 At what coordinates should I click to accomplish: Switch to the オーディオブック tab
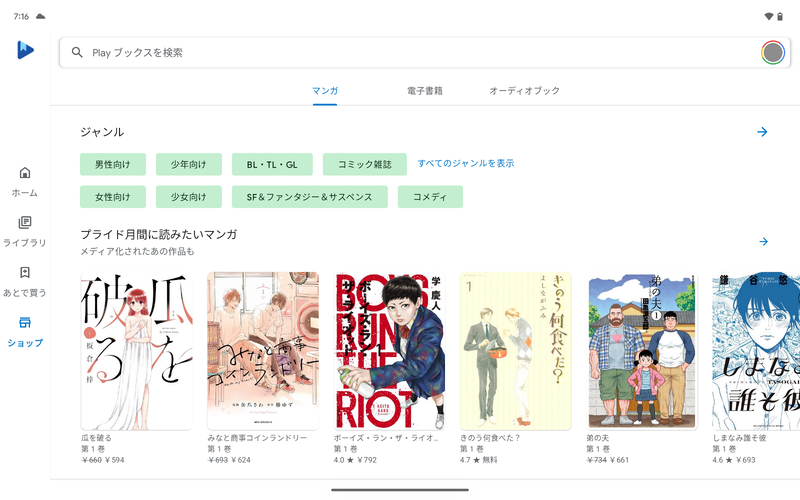524,91
